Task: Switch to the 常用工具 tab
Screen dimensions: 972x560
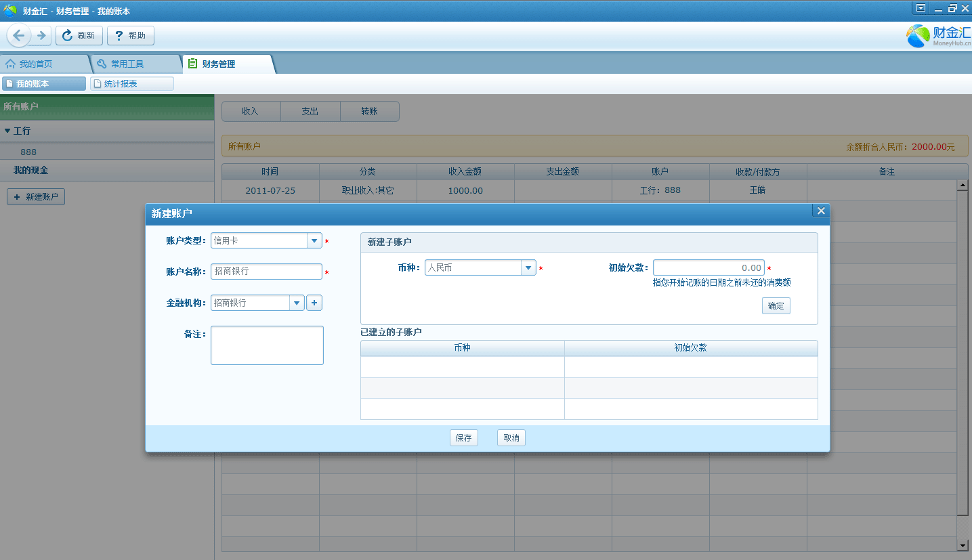Action: tap(127, 64)
